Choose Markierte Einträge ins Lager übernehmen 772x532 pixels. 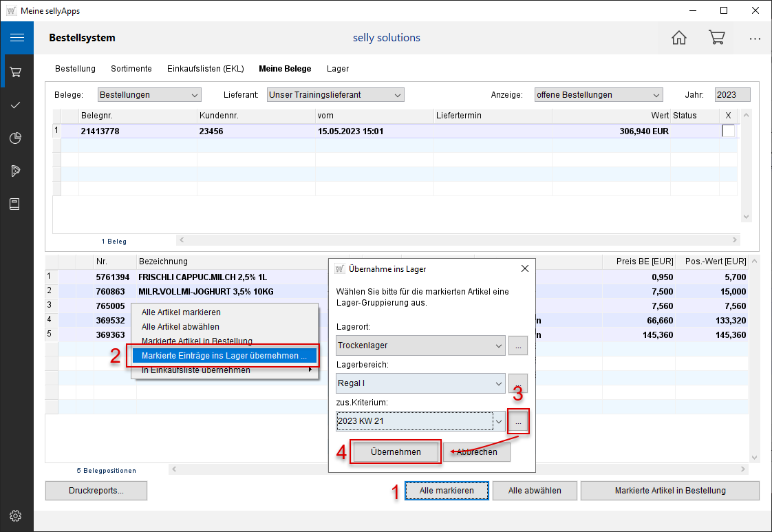(x=224, y=356)
